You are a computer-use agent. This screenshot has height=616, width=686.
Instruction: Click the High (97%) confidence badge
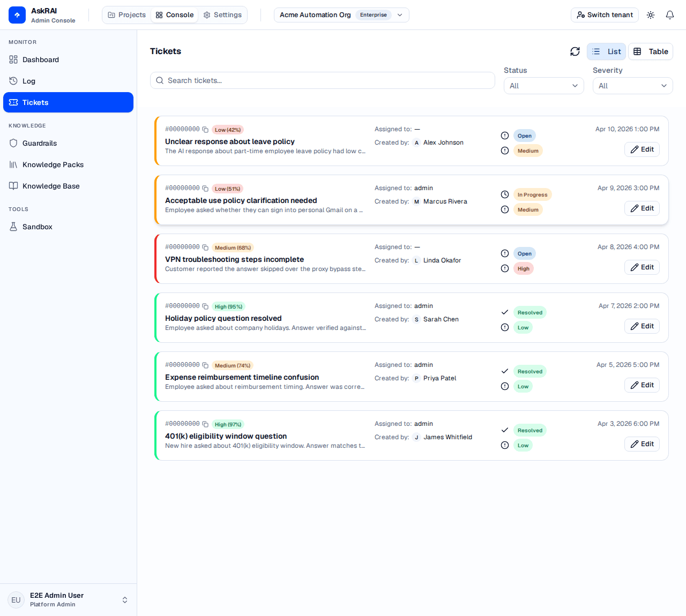pyautogui.click(x=228, y=424)
